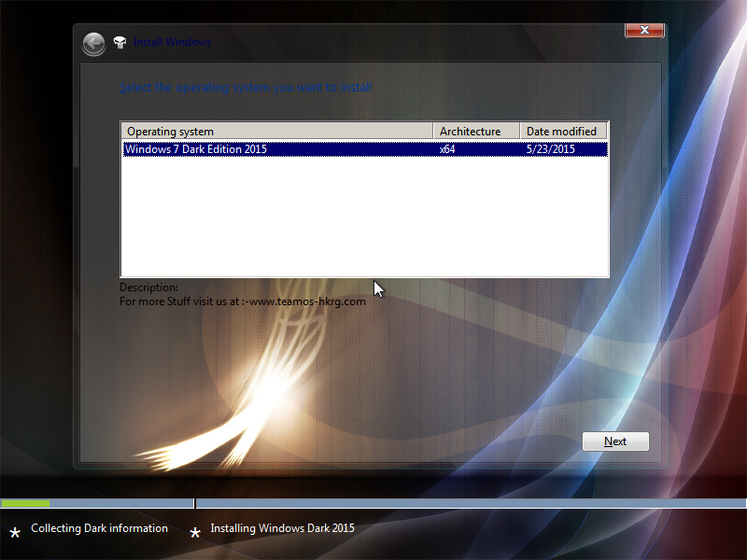Screen dimensions: 747x560
Task: Click the Date modified column header
Action: pos(564,131)
